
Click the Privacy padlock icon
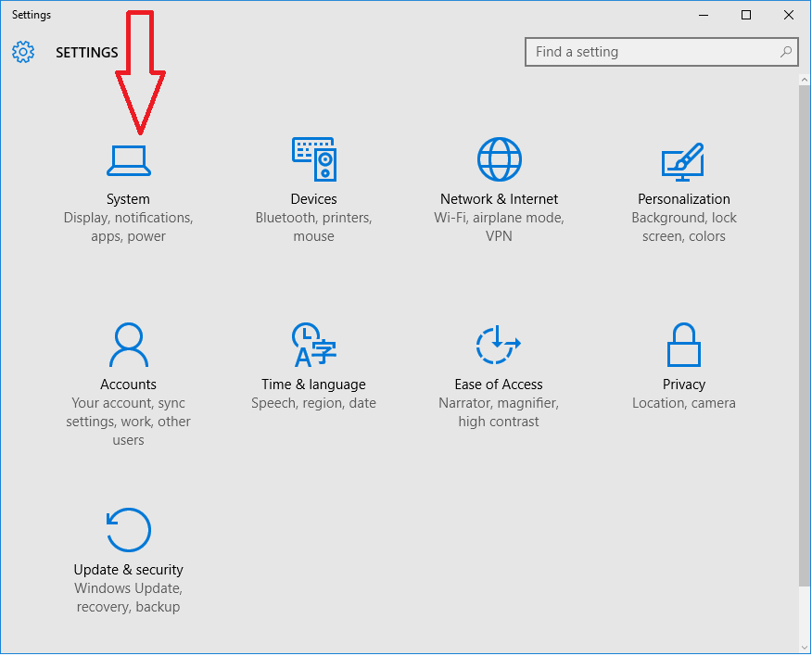pyautogui.click(x=683, y=344)
